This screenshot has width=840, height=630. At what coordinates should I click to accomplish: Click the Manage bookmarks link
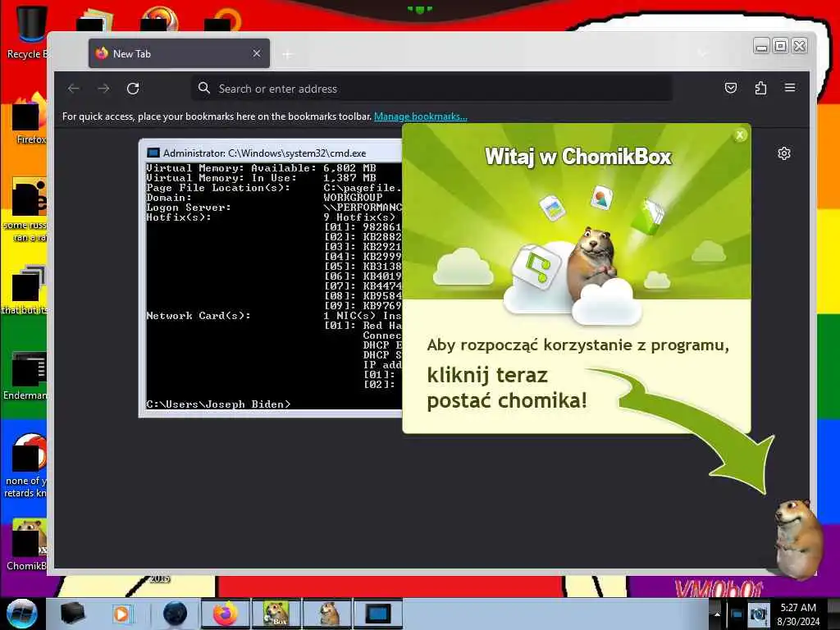[421, 116]
